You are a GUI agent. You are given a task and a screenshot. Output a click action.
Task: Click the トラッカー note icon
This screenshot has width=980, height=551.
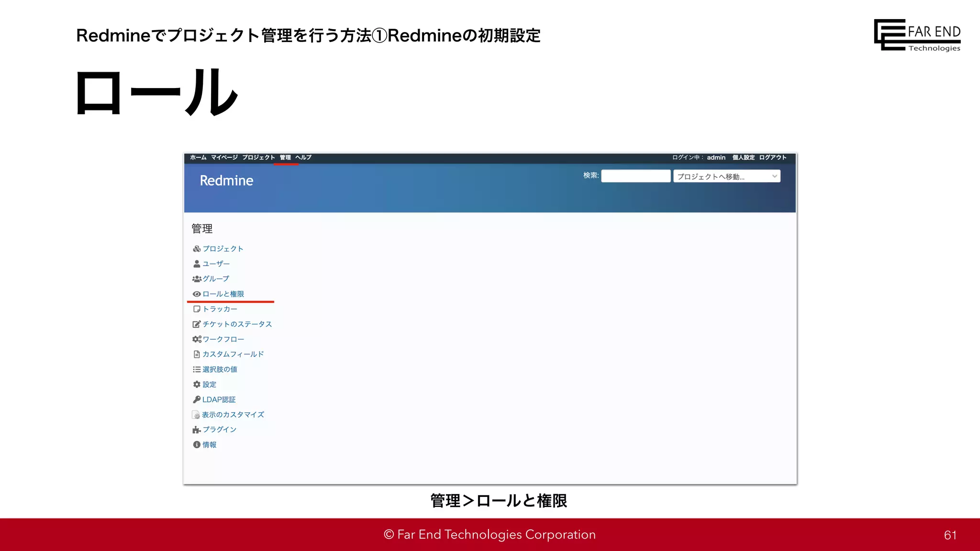coord(197,309)
